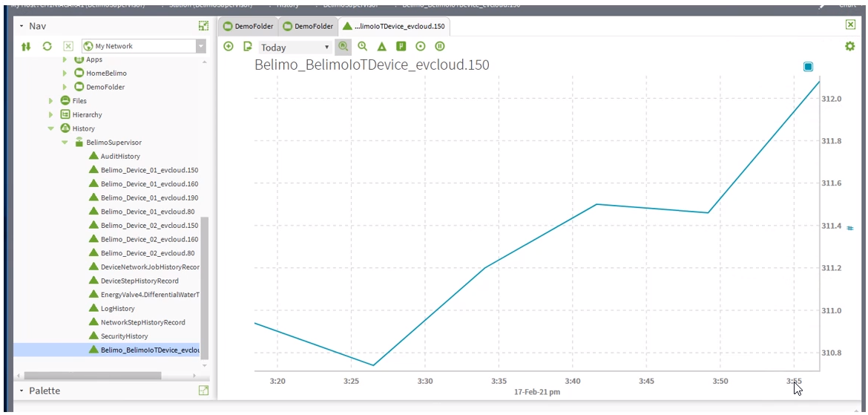Toggle the blue series legend square
The height and width of the screenshot is (415, 868).
pos(808,67)
